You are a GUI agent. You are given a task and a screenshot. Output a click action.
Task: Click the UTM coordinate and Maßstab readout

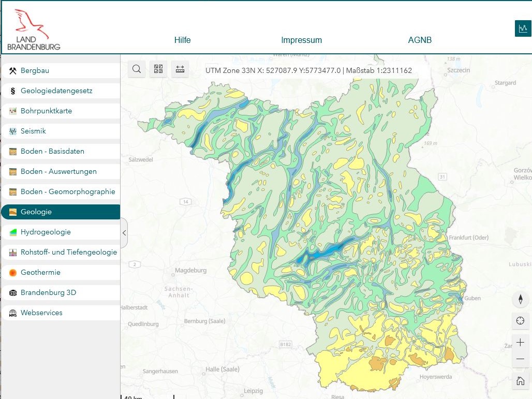(x=309, y=70)
